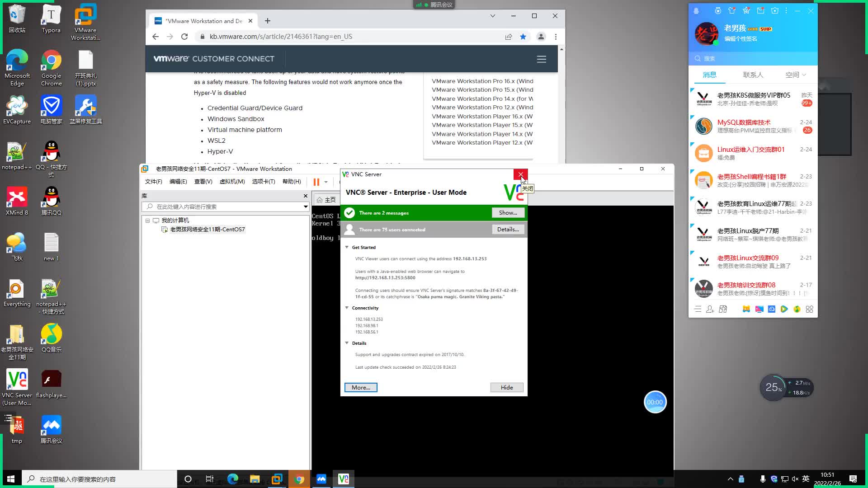Open the Everything search tool desktop icon
Viewport: 868px width, 488px height.
(17, 292)
